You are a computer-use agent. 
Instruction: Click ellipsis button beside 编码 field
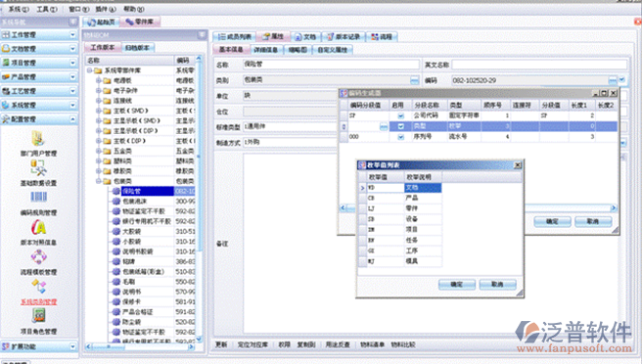coord(612,80)
